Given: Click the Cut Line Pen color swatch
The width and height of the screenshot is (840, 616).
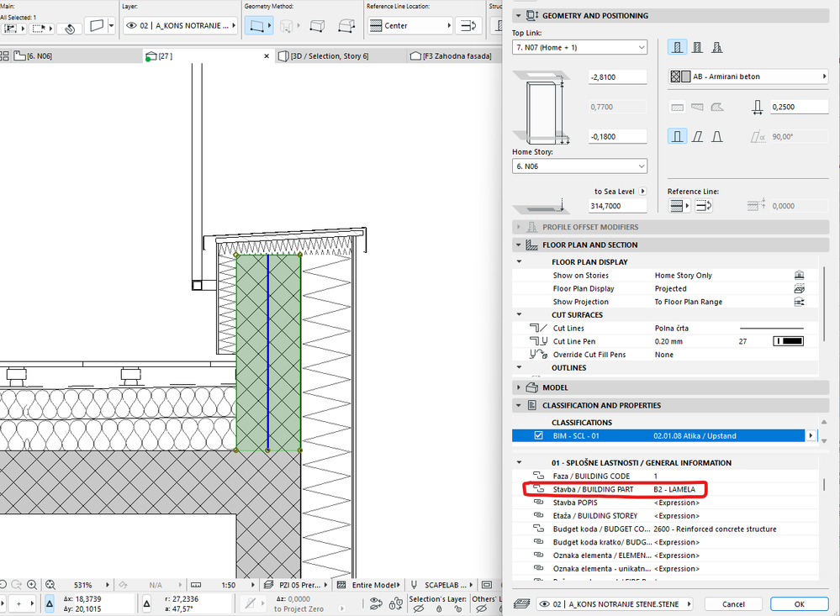Looking at the screenshot, I should [788, 341].
